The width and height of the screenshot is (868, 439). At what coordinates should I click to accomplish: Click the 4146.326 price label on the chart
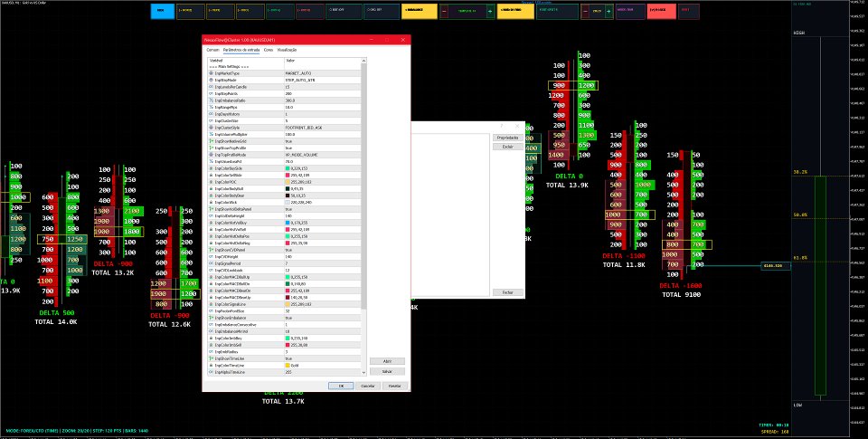775,266
